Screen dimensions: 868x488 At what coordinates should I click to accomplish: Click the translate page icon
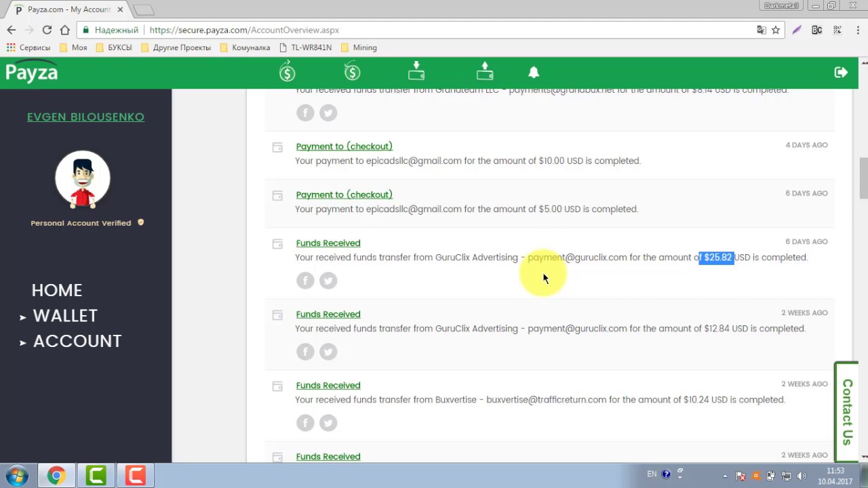point(762,30)
